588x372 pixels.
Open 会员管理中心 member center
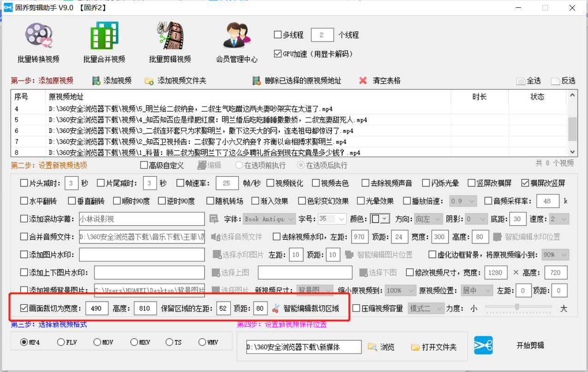coord(237,42)
